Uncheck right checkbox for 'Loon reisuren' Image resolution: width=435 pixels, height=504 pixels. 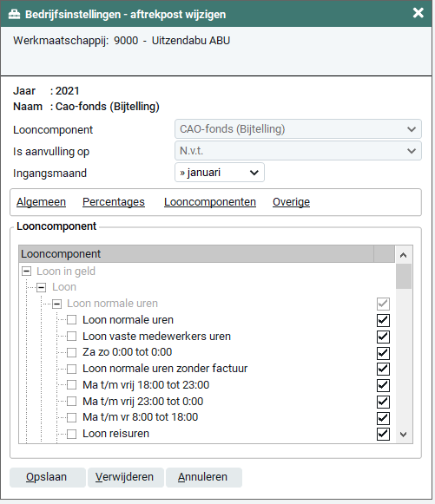point(383,434)
